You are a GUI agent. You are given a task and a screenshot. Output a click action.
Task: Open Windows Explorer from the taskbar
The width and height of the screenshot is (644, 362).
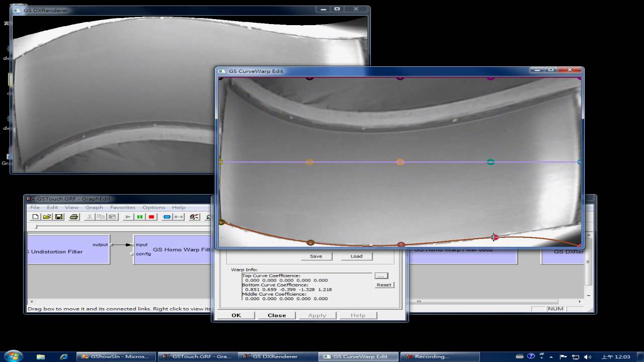pyautogui.click(x=41, y=356)
